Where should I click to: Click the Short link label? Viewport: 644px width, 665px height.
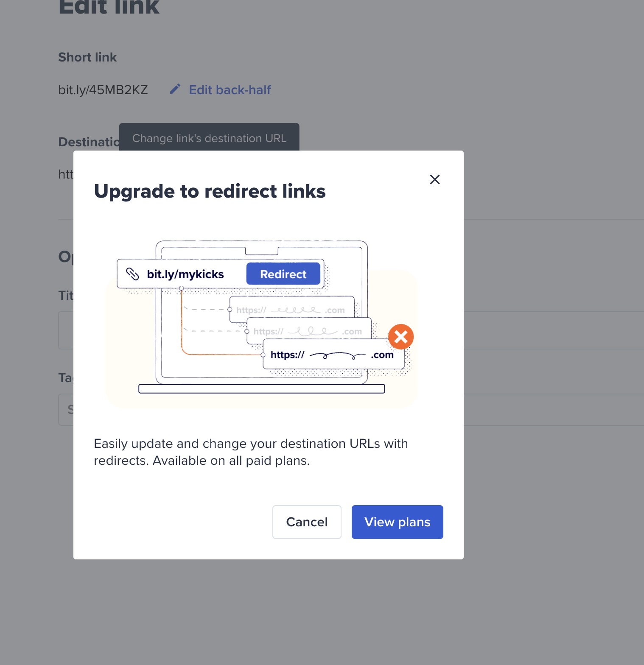(x=87, y=57)
